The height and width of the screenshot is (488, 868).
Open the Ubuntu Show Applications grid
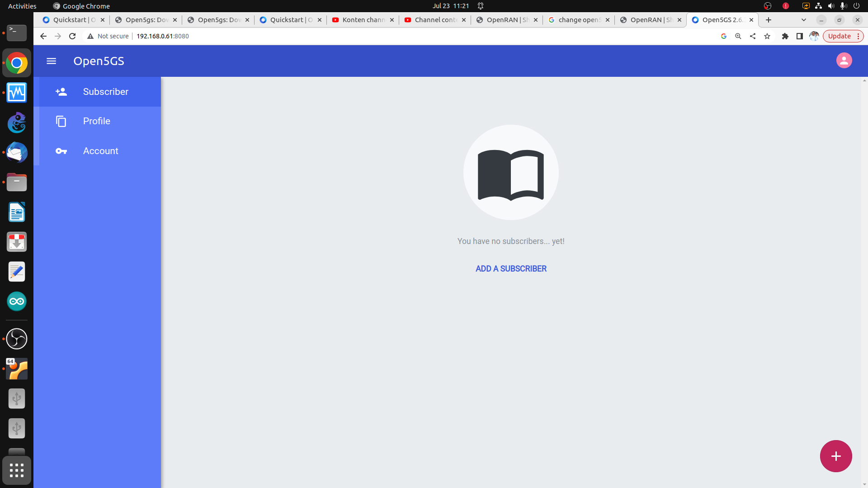tap(17, 470)
